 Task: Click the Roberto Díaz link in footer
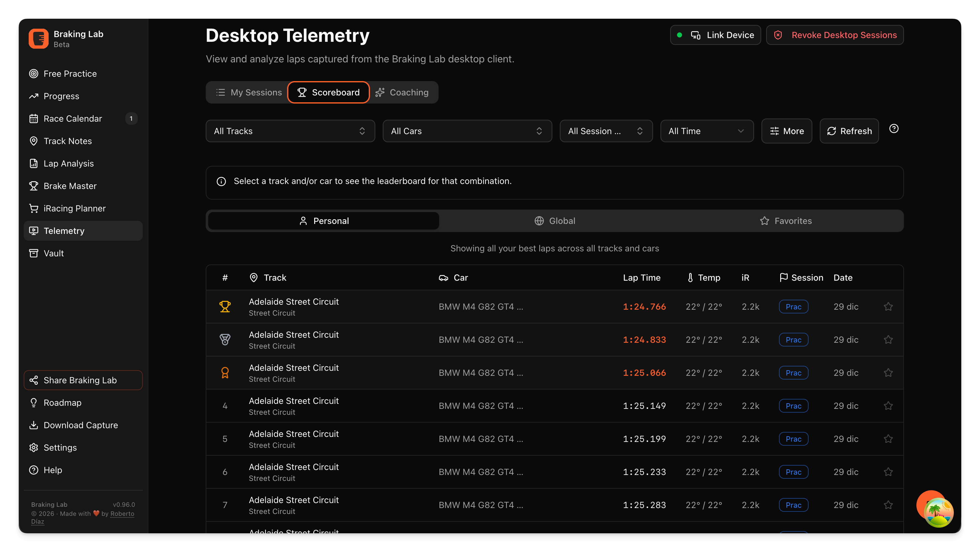tap(122, 514)
